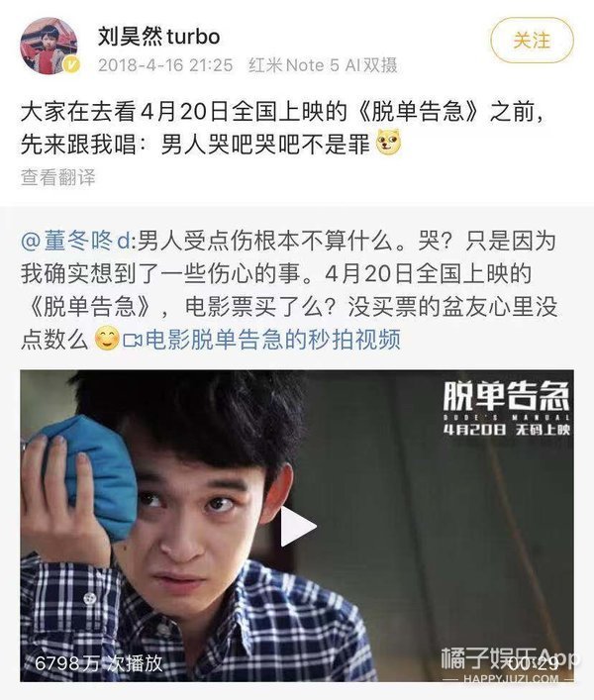Open 电影脱单告急的秒拍视频 link
Image resolution: width=594 pixels, height=700 pixels.
click(x=272, y=340)
